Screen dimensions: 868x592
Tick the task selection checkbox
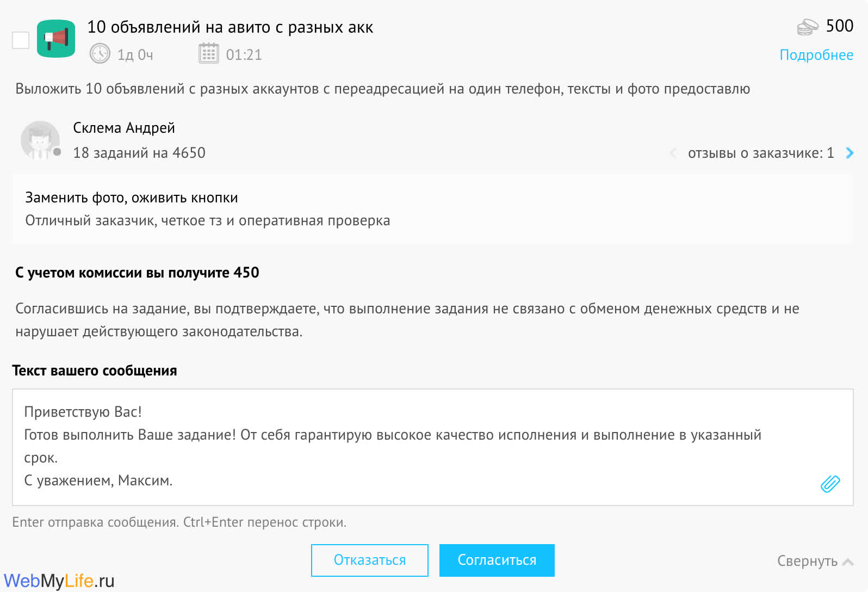click(21, 40)
